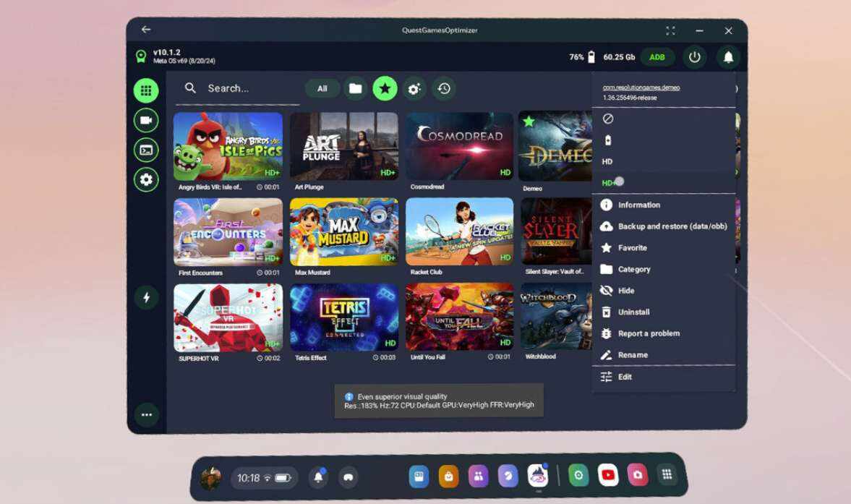Choose Uninstall from the context menu
The image size is (851, 504).
click(633, 312)
